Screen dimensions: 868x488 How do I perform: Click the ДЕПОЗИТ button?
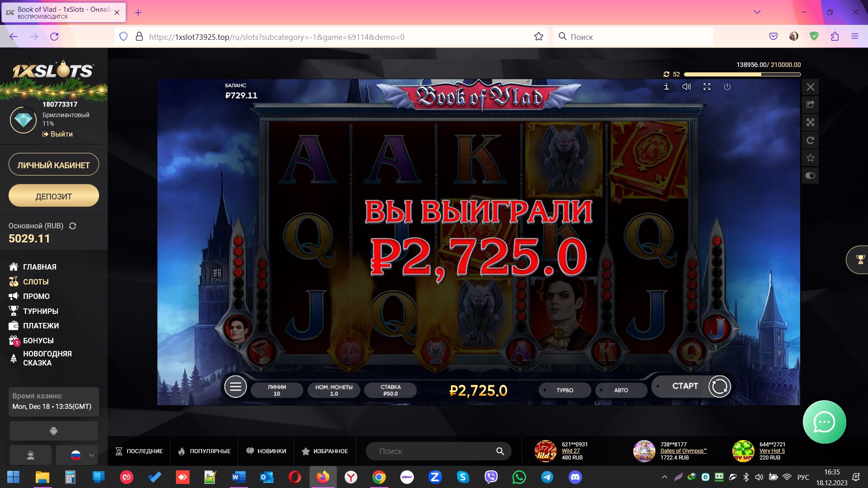point(54,196)
